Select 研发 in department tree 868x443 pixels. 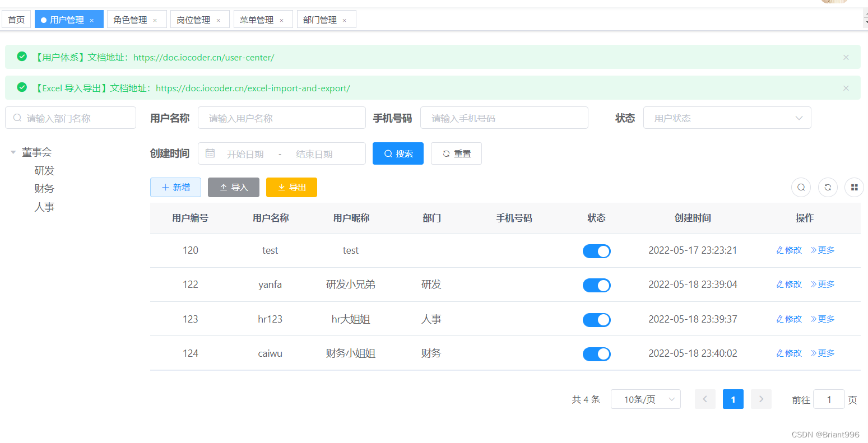point(44,170)
